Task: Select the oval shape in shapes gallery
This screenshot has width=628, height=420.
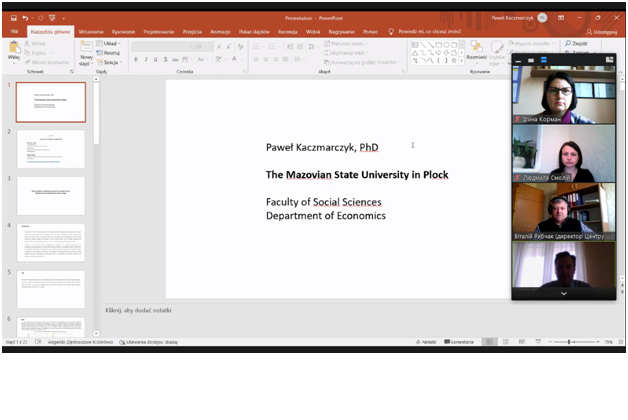Action: pos(446,45)
